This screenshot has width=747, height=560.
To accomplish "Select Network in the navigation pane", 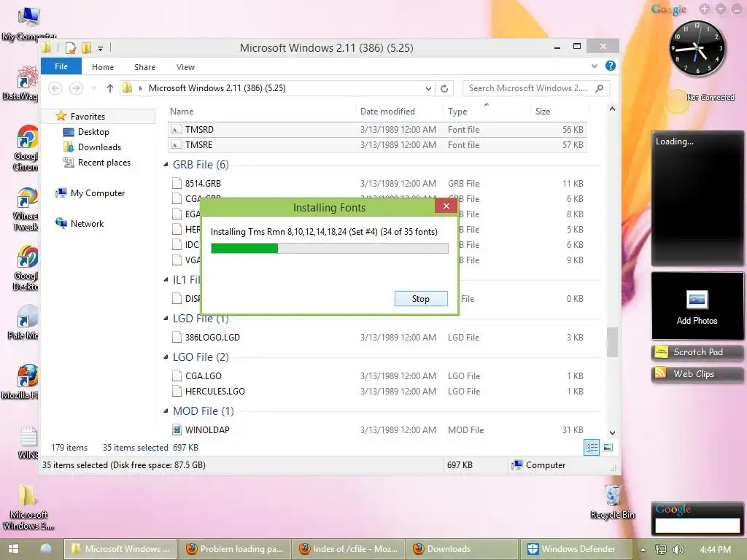I will point(87,223).
